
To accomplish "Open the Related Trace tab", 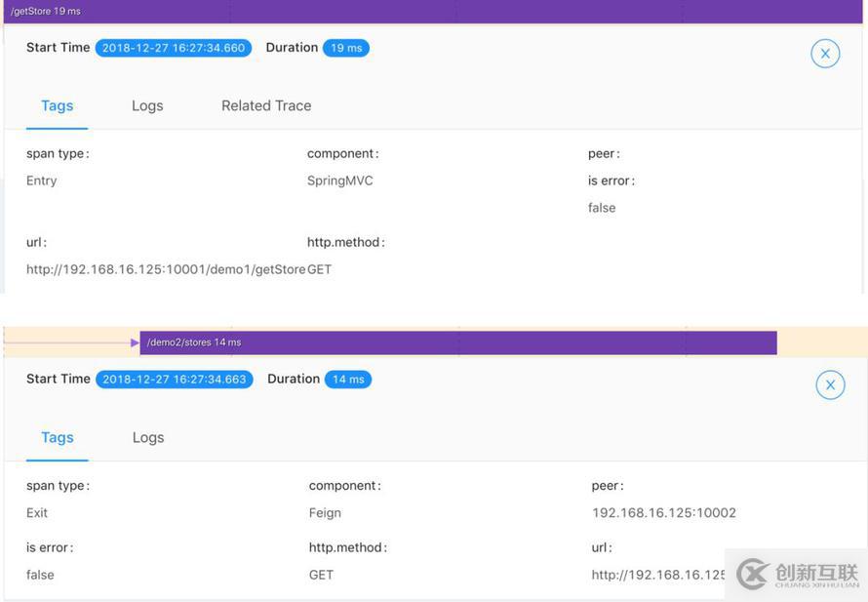I will tap(266, 105).
